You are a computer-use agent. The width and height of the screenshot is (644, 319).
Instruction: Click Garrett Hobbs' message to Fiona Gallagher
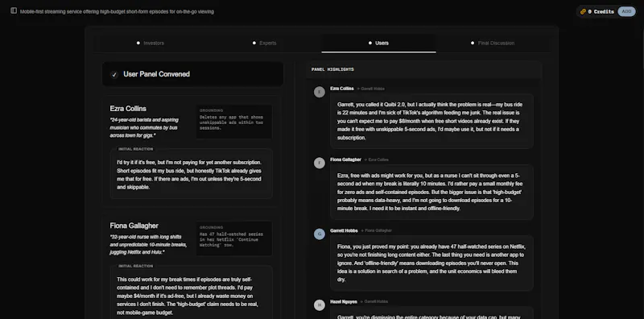431,263
